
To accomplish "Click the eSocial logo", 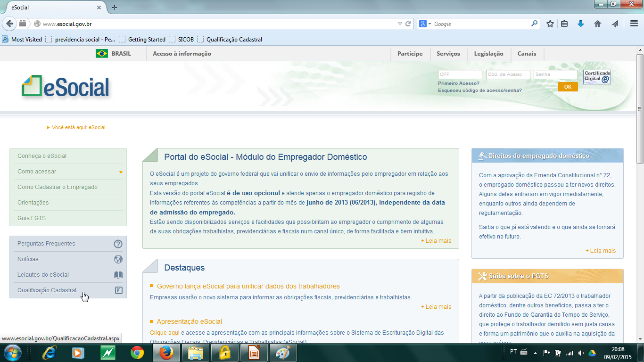I will pyautogui.click(x=66, y=87).
